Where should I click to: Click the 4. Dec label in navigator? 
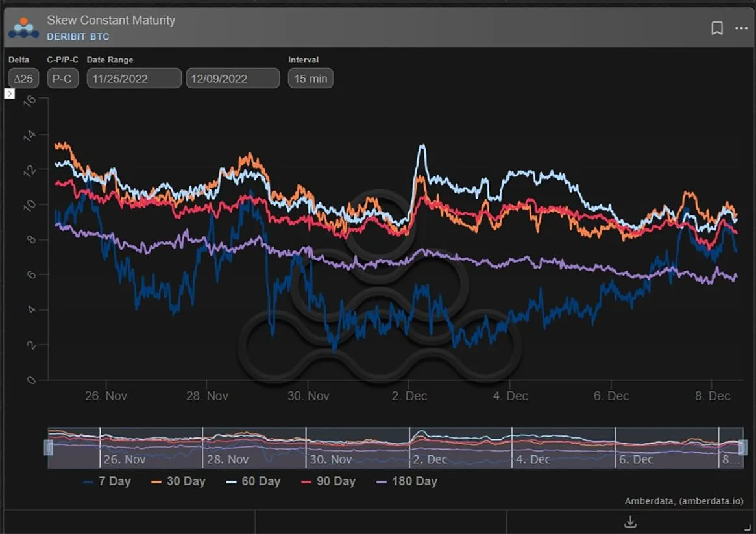[x=533, y=459]
